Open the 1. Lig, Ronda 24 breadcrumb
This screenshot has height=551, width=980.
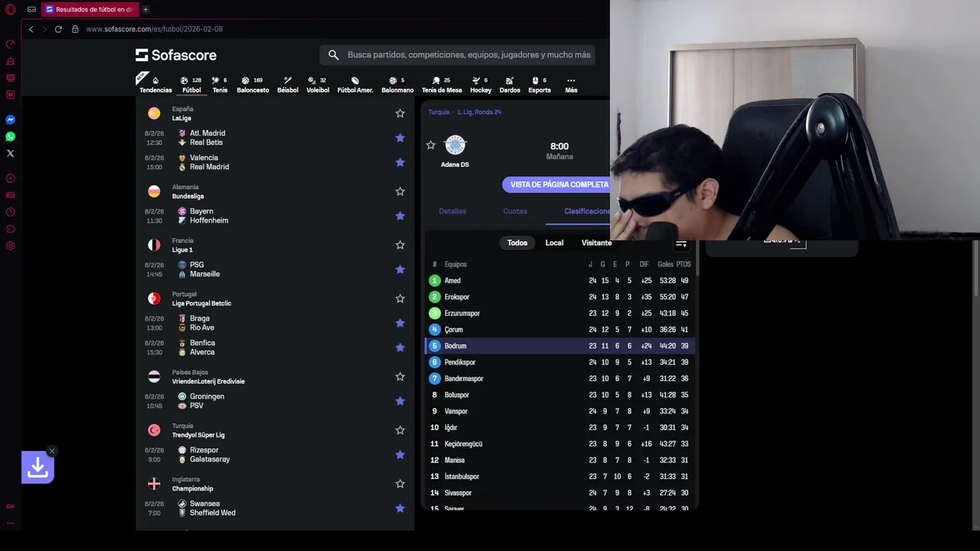tap(479, 112)
